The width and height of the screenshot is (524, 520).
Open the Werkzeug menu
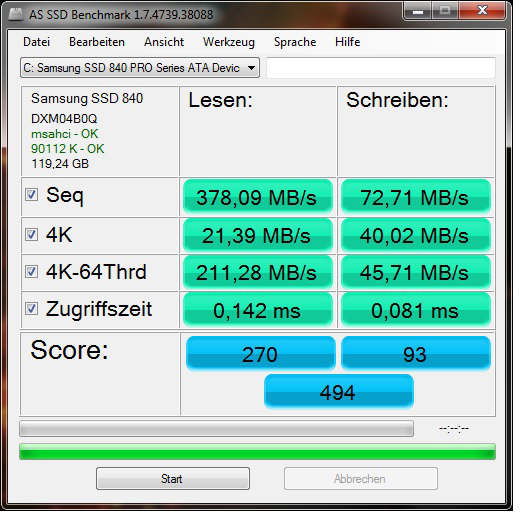(x=229, y=42)
